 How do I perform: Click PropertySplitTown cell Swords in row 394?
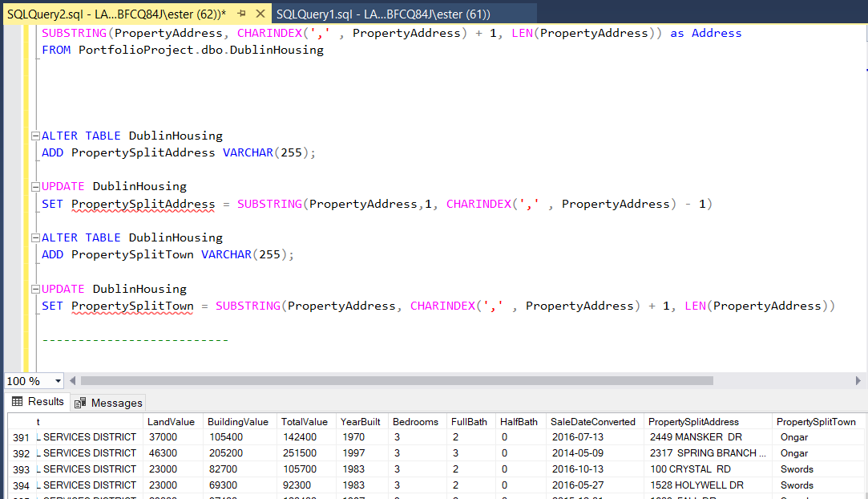(x=819, y=485)
